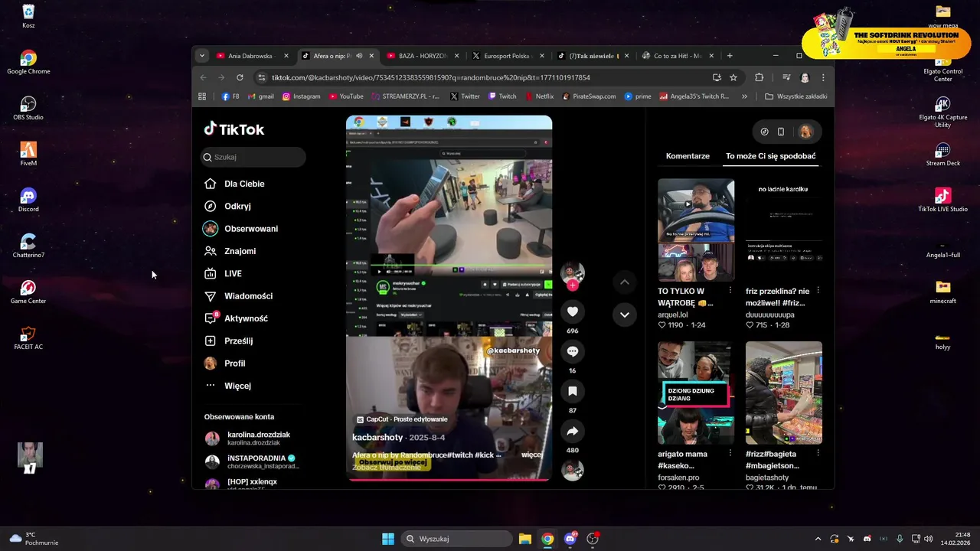980x551 pixels.
Task: Open the Twitch bookmark
Action: point(502,96)
